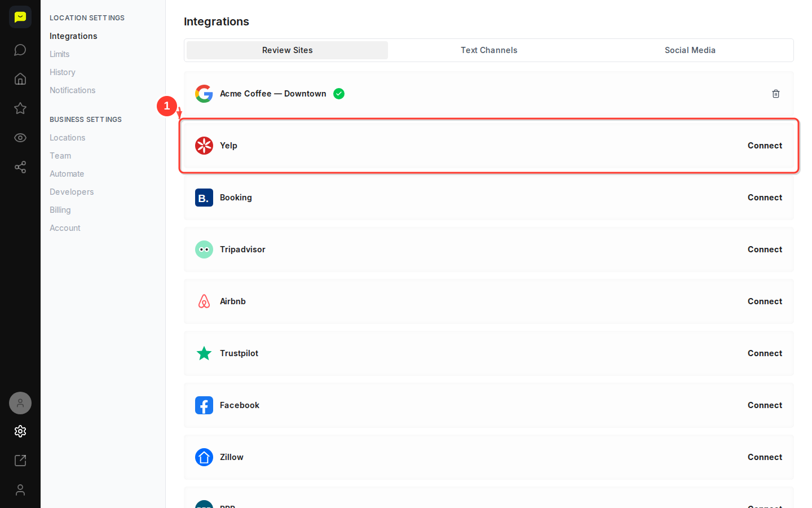Connect the Yelp integration
812x508 pixels.
[x=765, y=146]
